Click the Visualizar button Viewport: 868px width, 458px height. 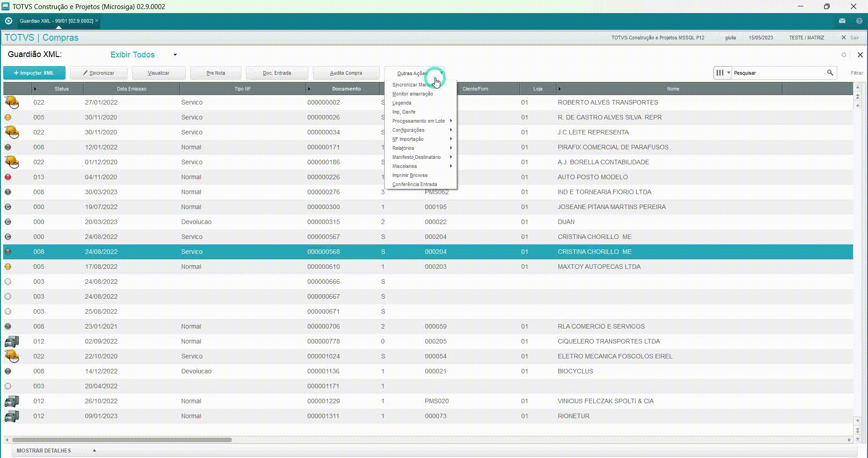(x=159, y=73)
